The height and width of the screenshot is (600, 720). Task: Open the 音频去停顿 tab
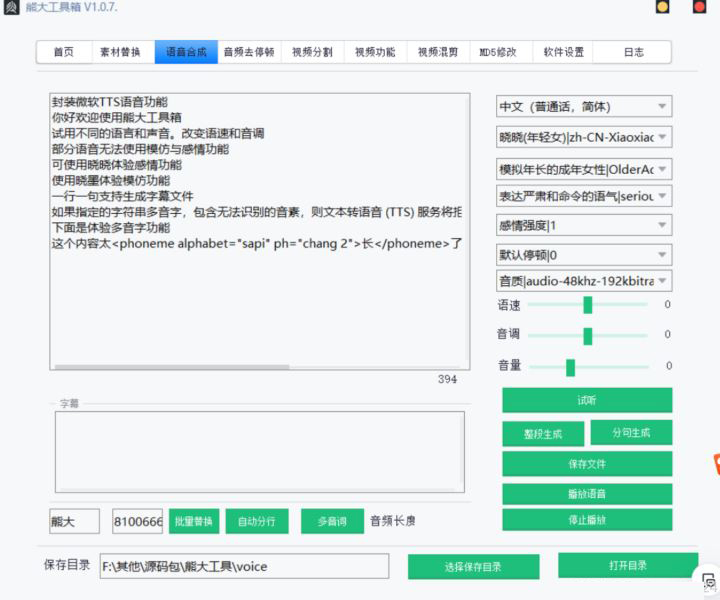pos(249,52)
